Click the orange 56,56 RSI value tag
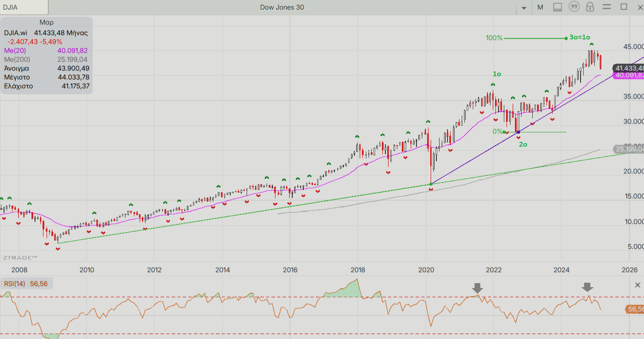The width and height of the screenshot is (644, 339). pos(634,309)
